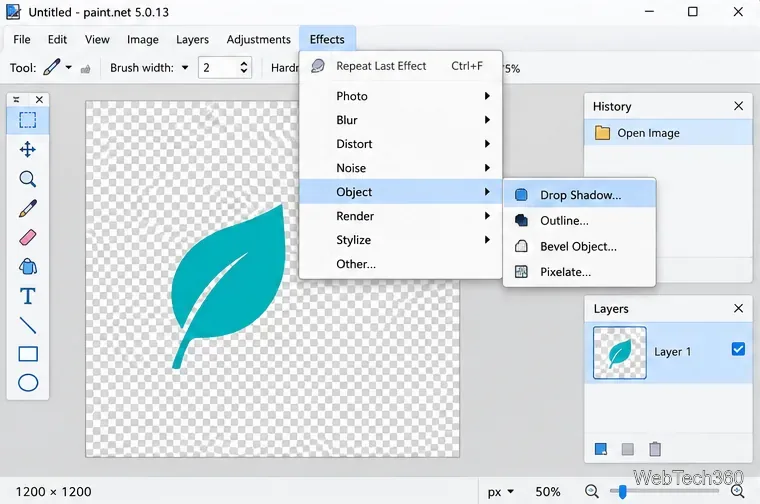Select the Paint Bucket tool
Screen dimensions: 760x504
28,267
